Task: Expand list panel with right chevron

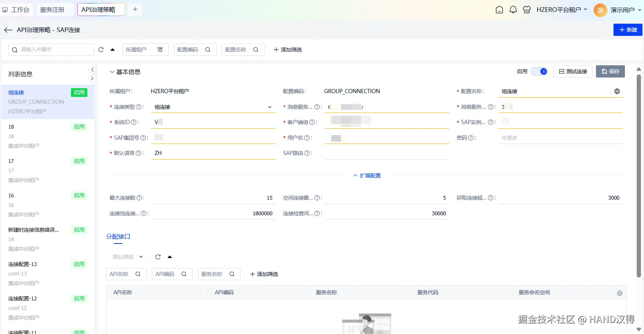Action: pos(92,78)
